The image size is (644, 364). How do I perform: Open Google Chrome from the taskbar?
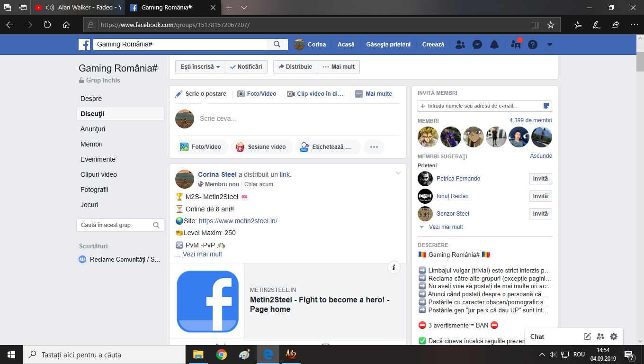click(221, 355)
